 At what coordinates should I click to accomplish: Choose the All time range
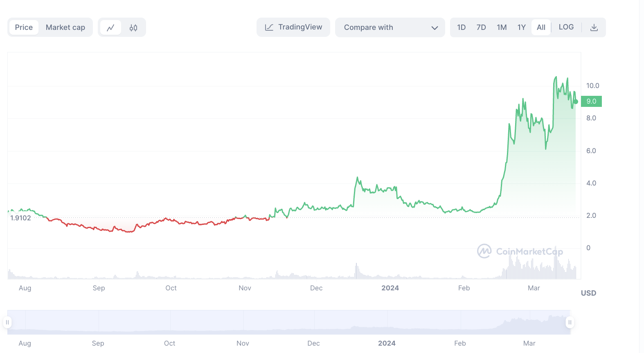(x=541, y=27)
